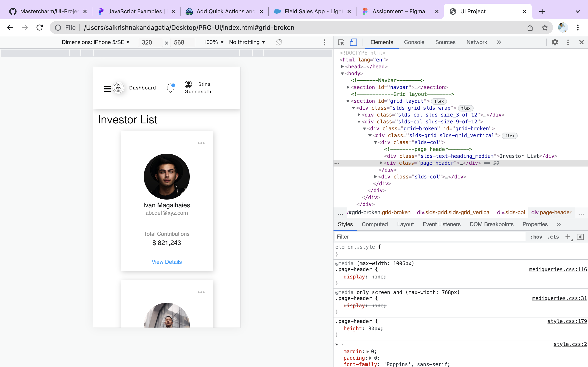Toggle the device emulation toolbar
This screenshot has height=367, width=588.
(353, 42)
